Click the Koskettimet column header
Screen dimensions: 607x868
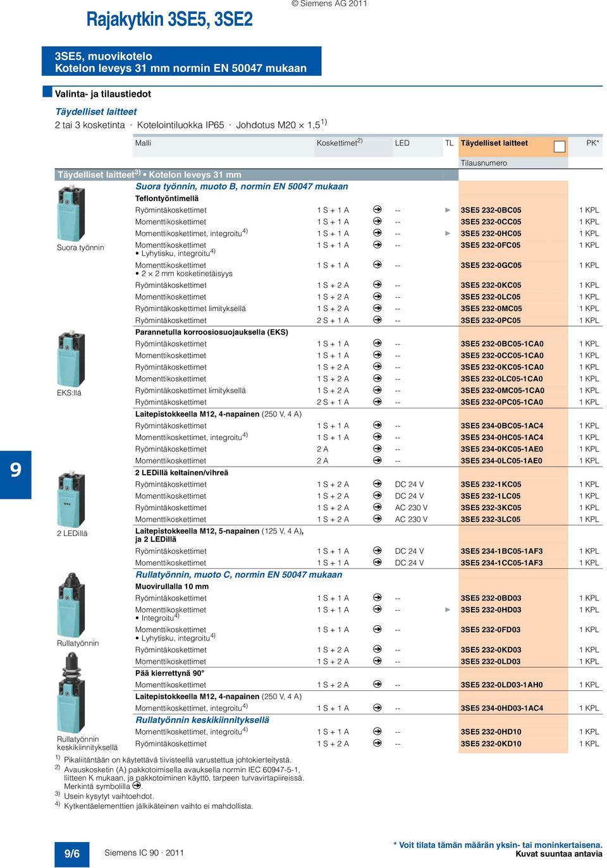tap(340, 143)
